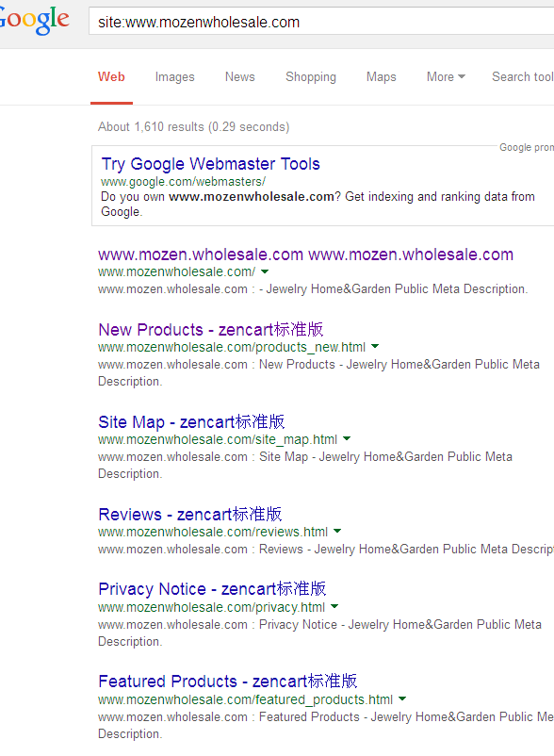Click www.mozenwholesale.com/reviews.html URL text
The width and height of the screenshot is (554, 756).
(x=212, y=532)
